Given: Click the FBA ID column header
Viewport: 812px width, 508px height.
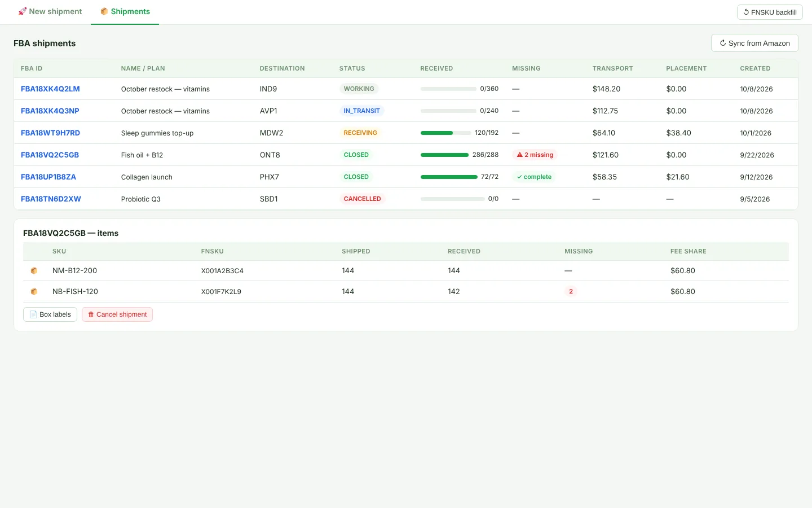Looking at the screenshot, I should tap(32, 68).
